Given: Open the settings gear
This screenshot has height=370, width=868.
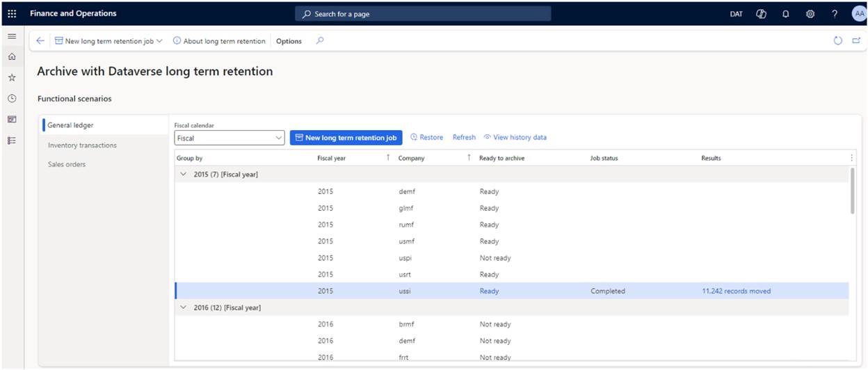Looking at the screenshot, I should [810, 13].
